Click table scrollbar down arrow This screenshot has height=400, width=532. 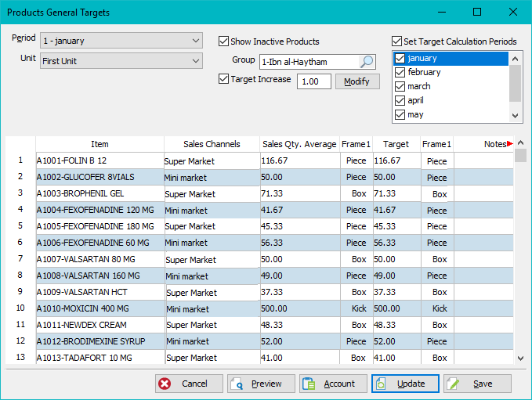520,358
